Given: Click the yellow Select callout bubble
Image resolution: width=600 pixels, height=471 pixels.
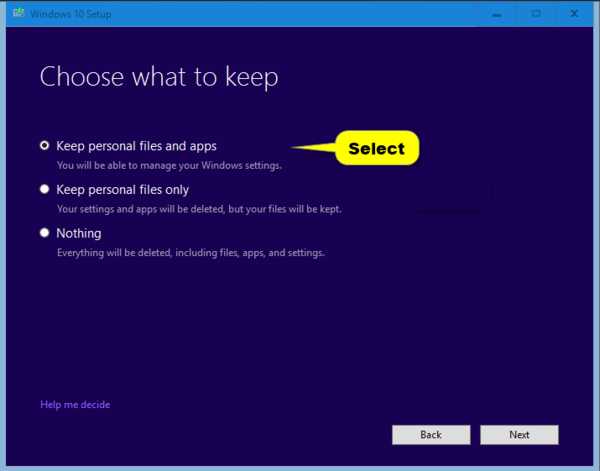Looking at the screenshot, I should (376, 149).
